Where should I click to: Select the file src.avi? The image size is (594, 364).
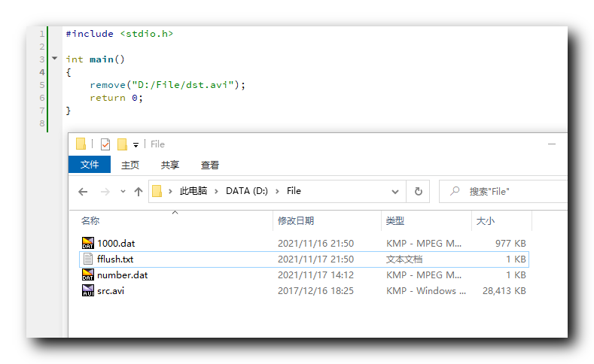pyautogui.click(x=111, y=291)
